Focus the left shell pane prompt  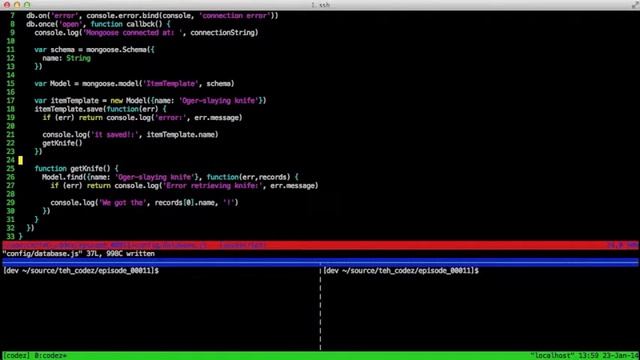[81, 271]
